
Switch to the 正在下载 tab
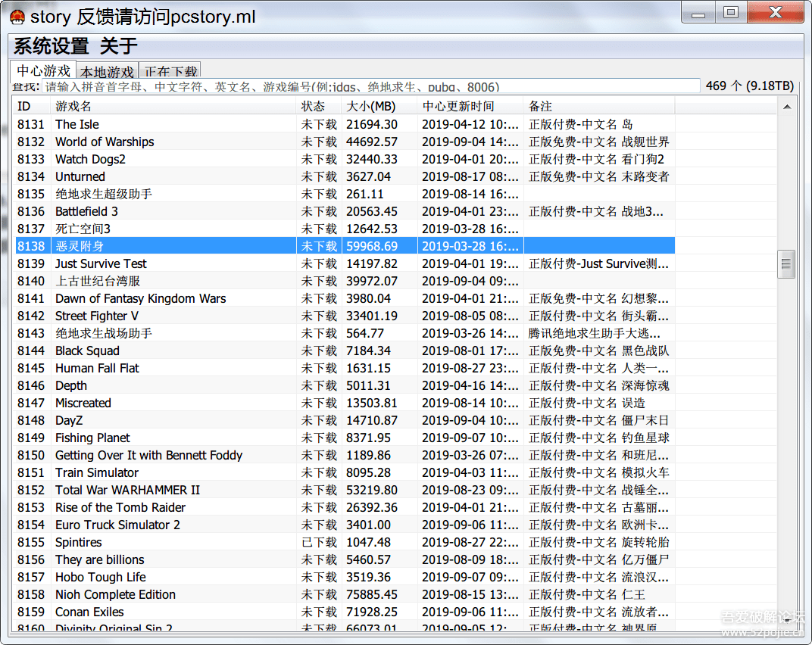coord(170,72)
